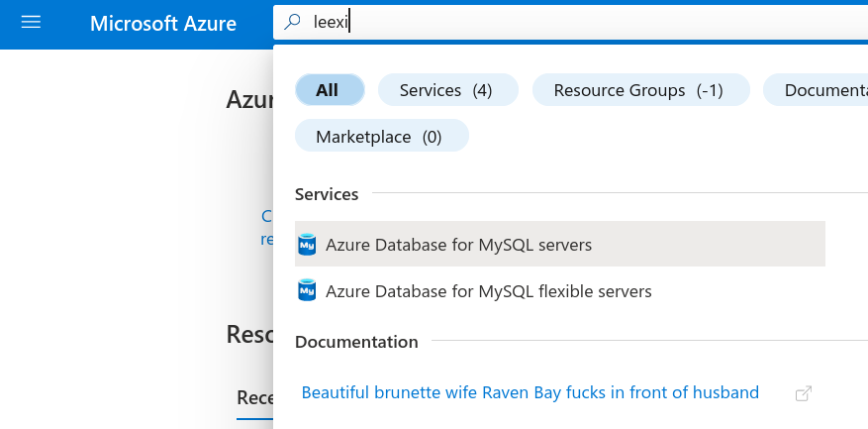Click the Documentation section heading
Image resolution: width=868 pixels, height=429 pixels.
coord(356,342)
